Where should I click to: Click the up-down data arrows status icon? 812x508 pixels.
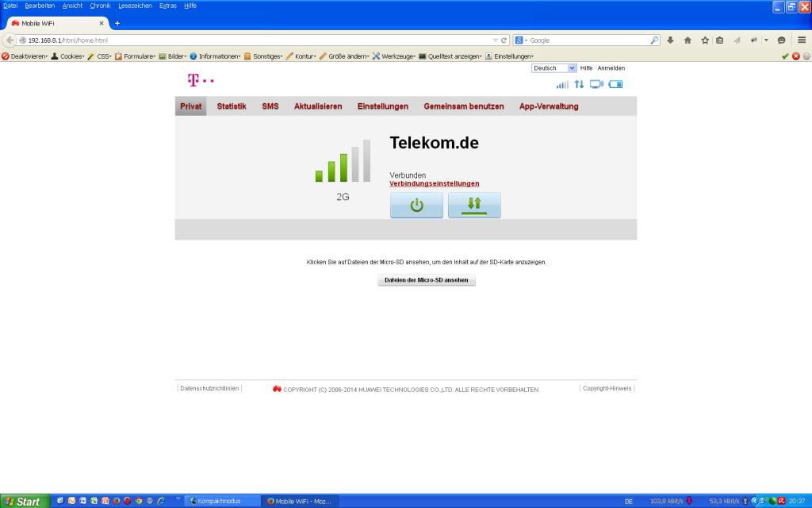(x=579, y=84)
